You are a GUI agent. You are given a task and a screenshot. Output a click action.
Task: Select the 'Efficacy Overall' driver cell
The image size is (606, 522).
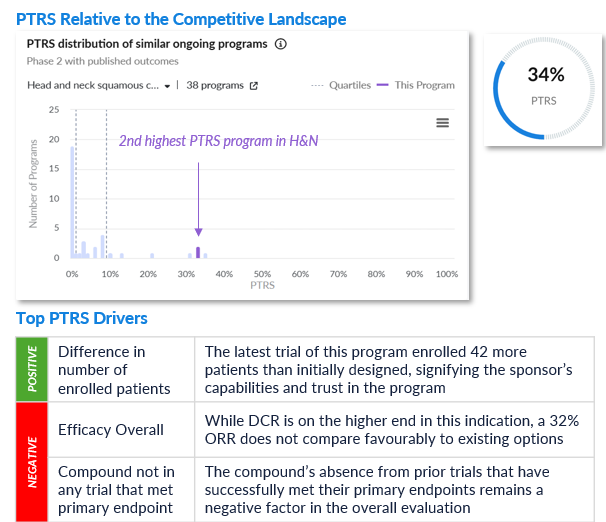tap(121, 430)
